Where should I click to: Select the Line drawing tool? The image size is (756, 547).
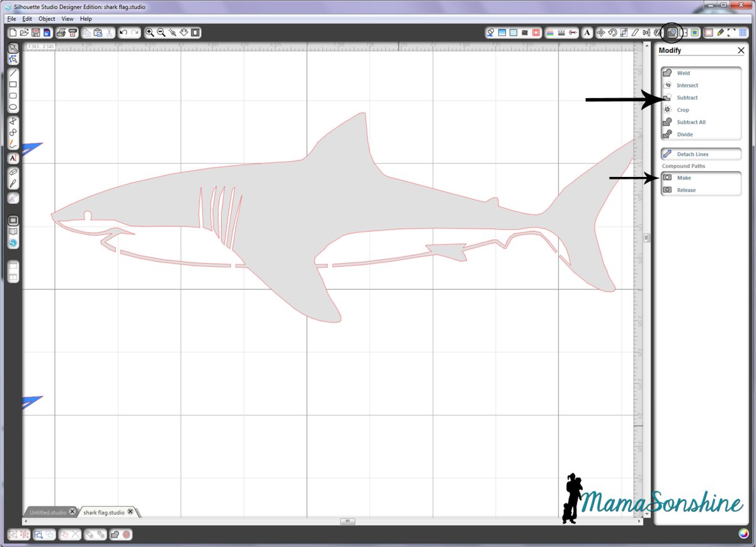13,72
